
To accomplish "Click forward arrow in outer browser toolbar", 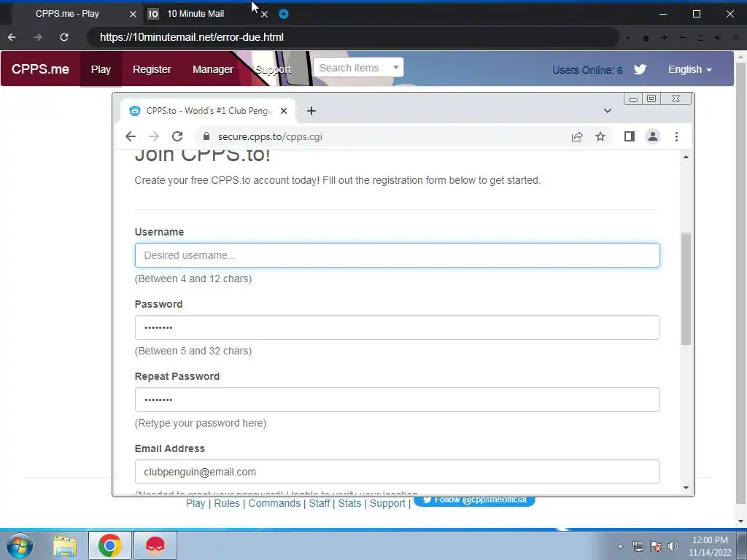I will click(x=38, y=37).
